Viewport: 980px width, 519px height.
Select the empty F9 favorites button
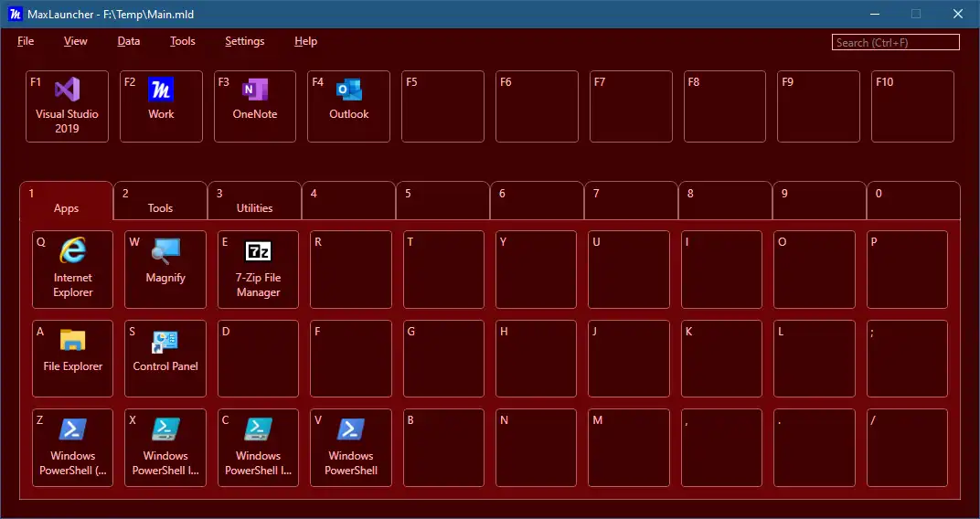pos(819,106)
